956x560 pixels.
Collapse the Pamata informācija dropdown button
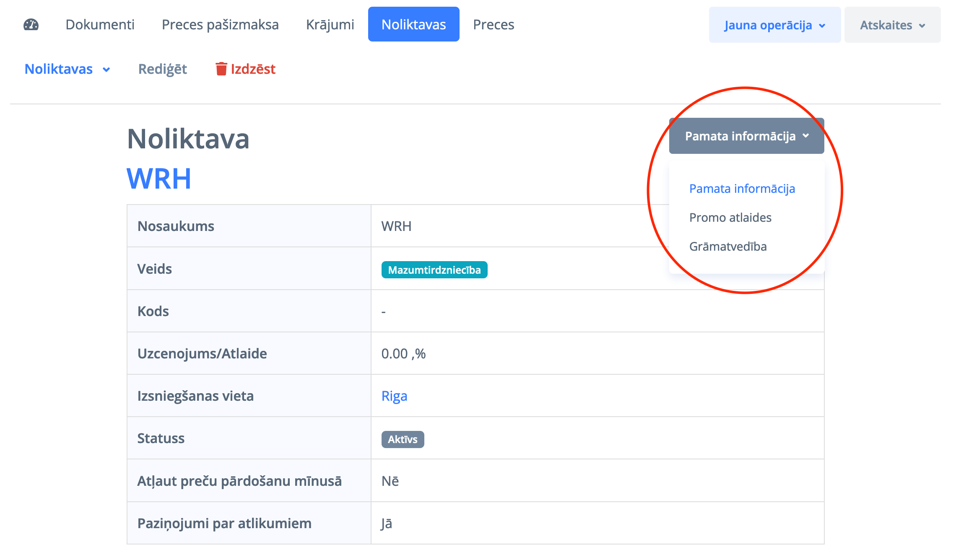pyautogui.click(x=746, y=136)
